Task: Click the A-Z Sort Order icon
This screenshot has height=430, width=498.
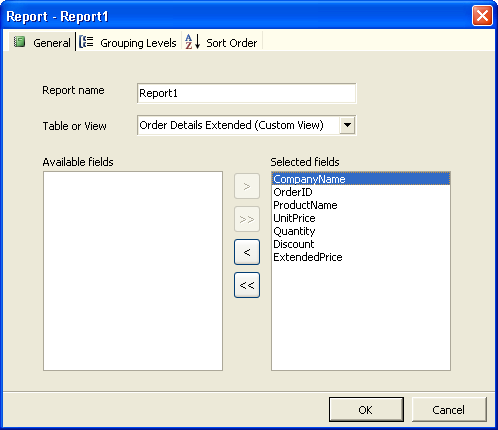Action: coord(193,42)
